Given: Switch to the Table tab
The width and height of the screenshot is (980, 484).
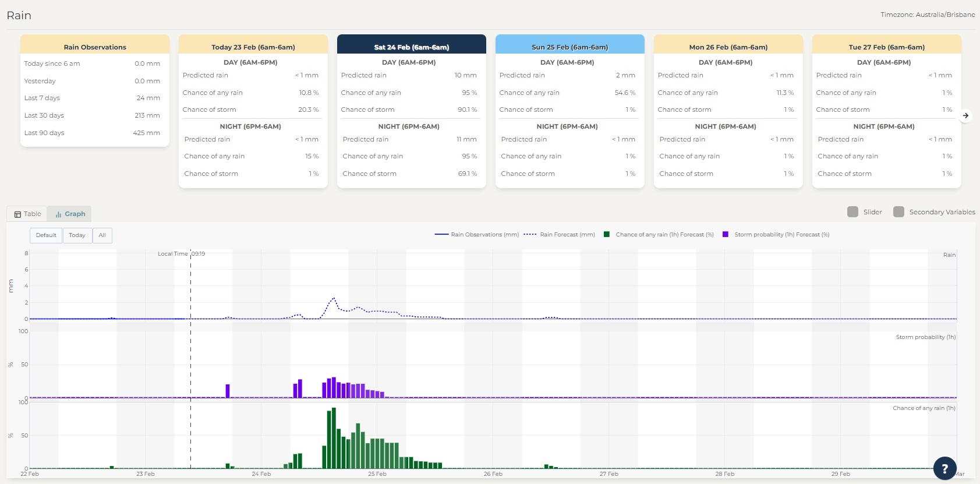Looking at the screenshot, I should point(27,214).
